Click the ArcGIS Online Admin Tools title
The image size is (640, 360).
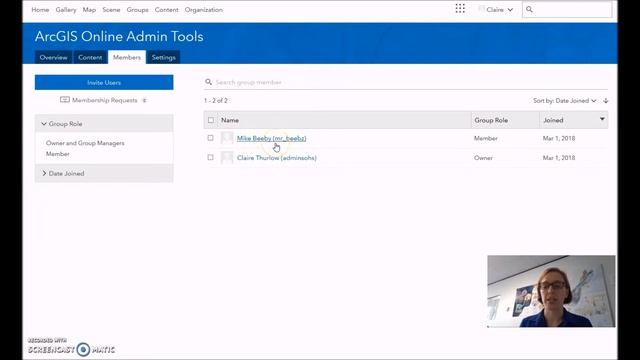point(119,36)
